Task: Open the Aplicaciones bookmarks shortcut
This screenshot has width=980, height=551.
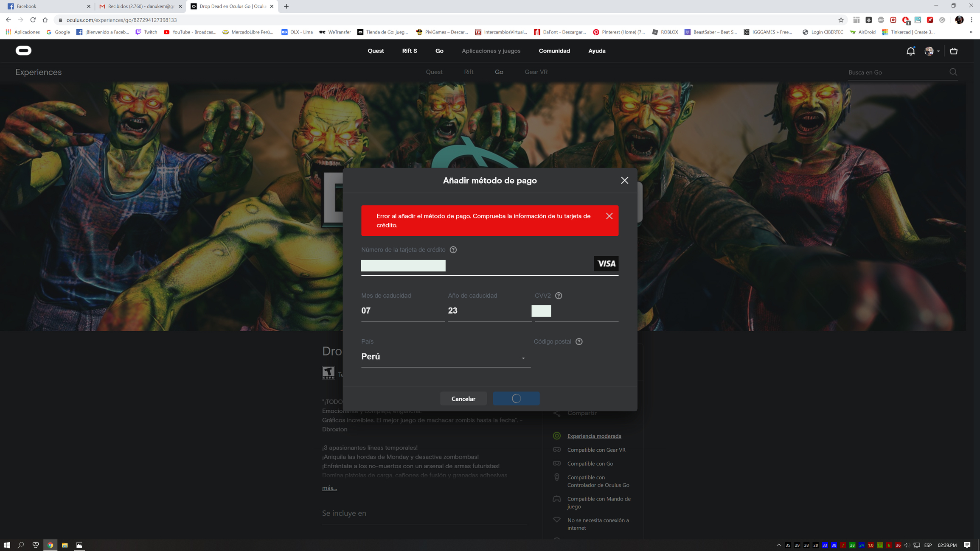Action: [22, 32]
